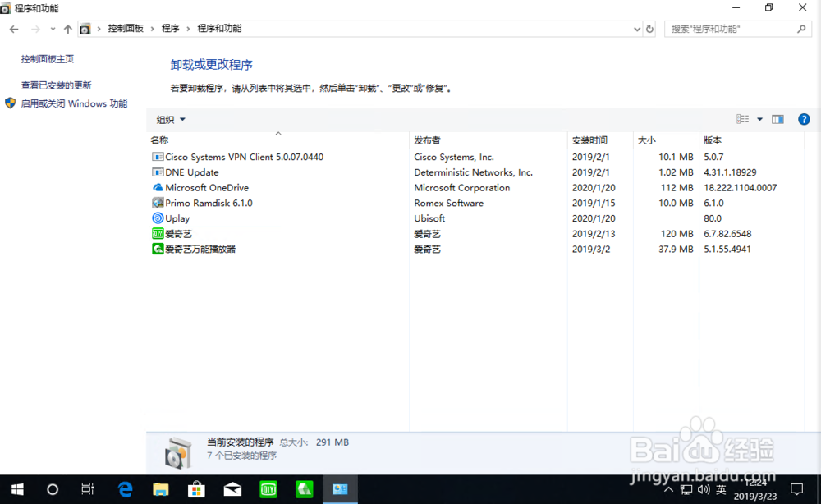Open 启用或关闭 Windows 功能 link
This screenshot has height=504, width=821.
pos(74,103)
